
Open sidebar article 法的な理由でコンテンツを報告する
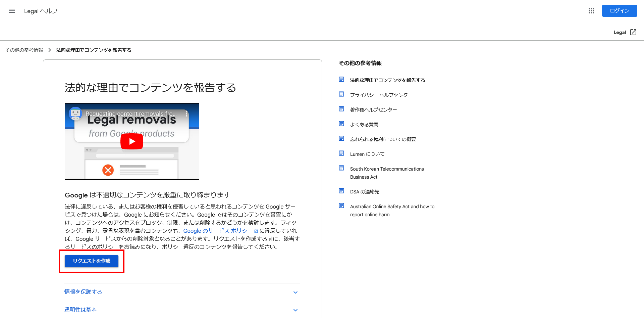click(x=387, y=80)
